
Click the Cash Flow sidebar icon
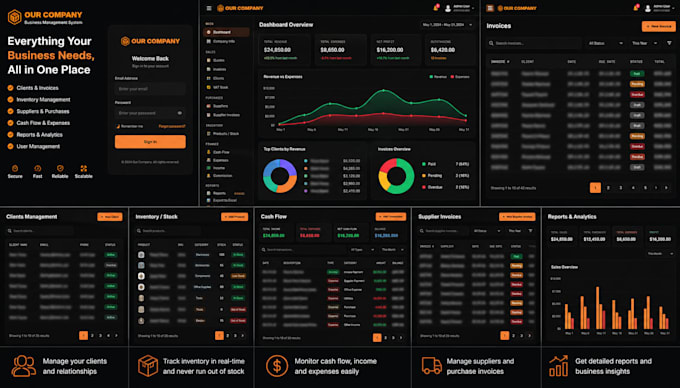pyautogui.click(x=209, y=152)
